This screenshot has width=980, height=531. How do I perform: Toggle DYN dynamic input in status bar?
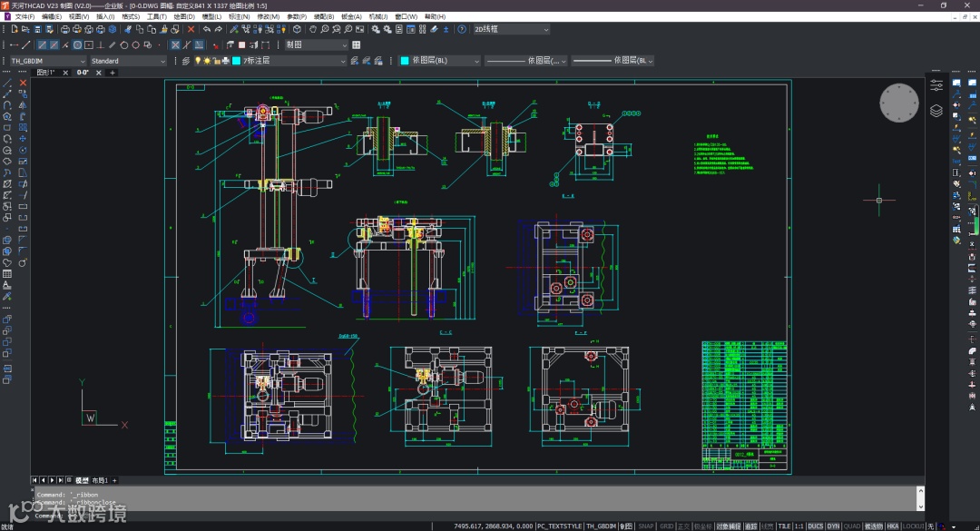click(834, 526)
